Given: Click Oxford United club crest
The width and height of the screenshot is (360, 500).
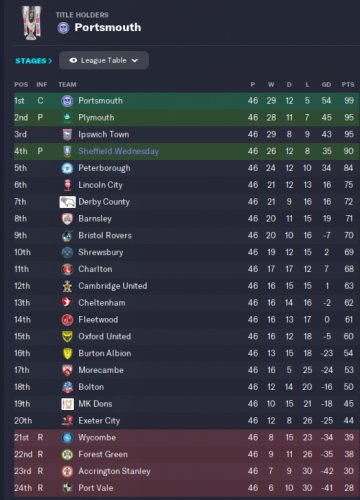Looking at the screenshot, I should [x=67, y=337].
